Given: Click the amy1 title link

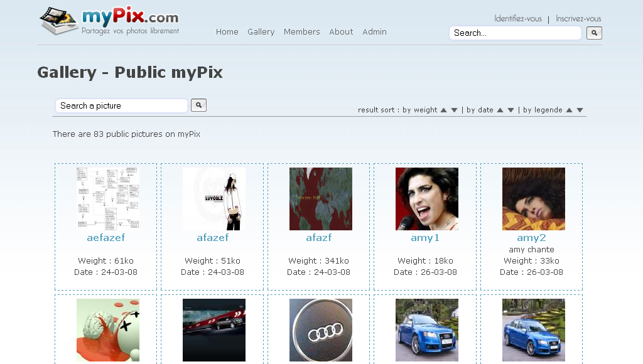Looking at the screenshot, I should pyautogui.click(x=425, y=238).
